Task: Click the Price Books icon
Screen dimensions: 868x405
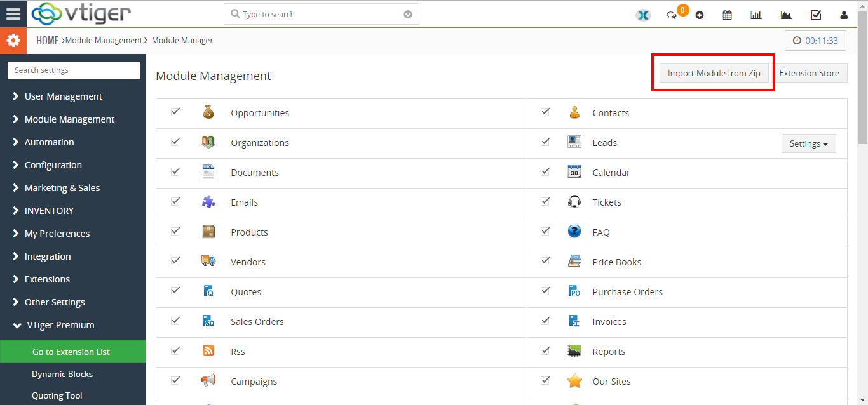Action: click(x=574, y=262)
